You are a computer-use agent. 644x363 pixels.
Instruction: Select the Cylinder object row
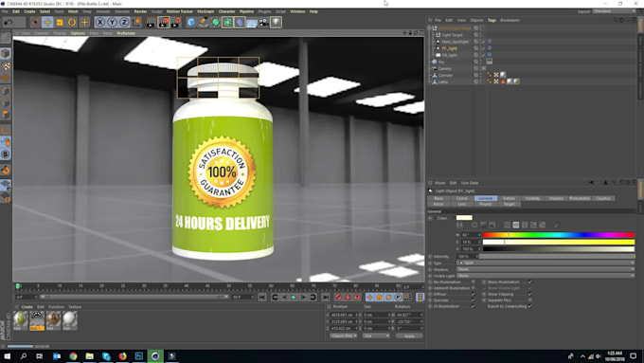coord(445,75)
